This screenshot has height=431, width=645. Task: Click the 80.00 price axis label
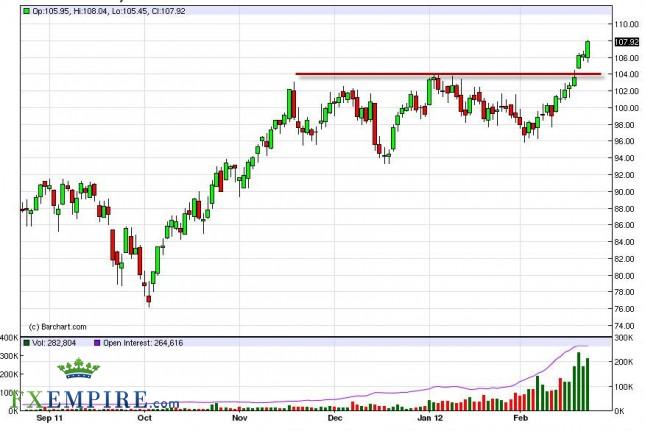pos(626,276)
